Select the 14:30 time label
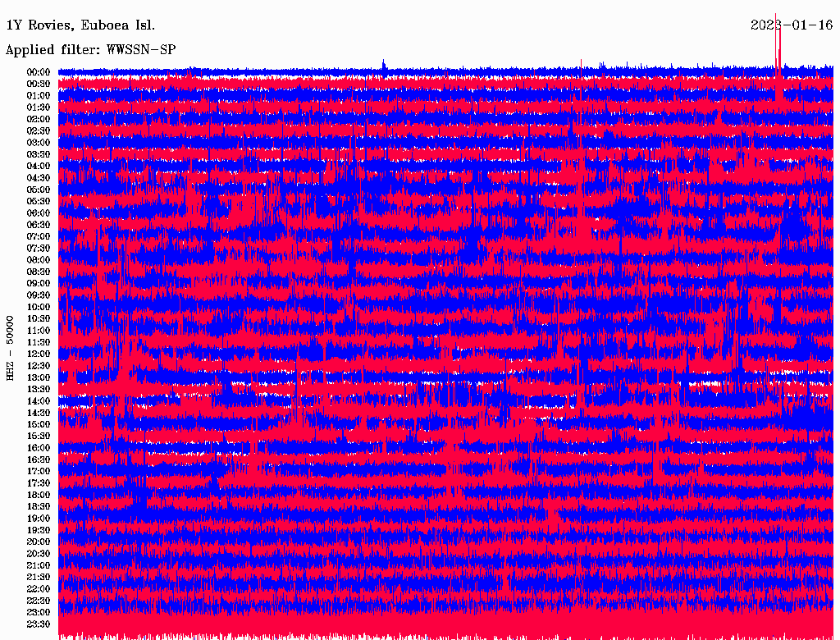Screen dimensions: 840x640 pos(39,413)
